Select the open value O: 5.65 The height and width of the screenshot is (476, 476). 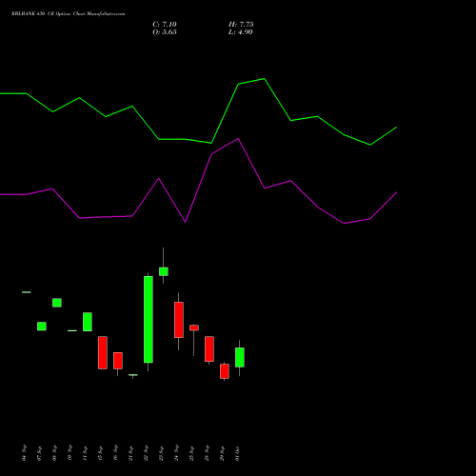165,32
